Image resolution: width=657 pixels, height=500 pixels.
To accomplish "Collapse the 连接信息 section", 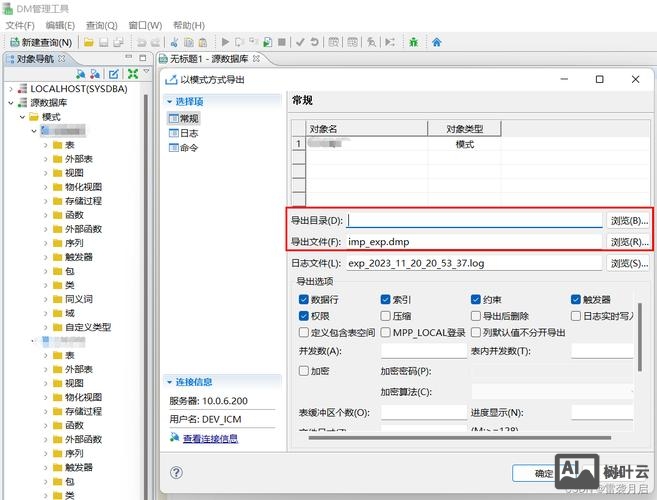I will coord(170,382).
